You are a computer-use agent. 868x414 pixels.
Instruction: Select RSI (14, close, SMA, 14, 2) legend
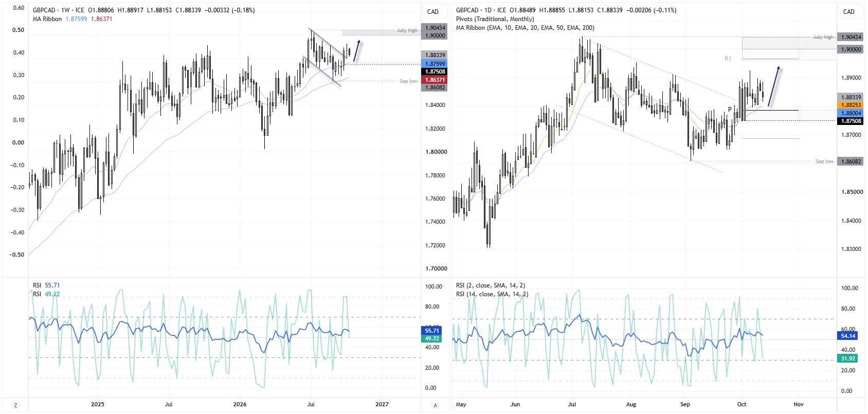tap(492, 294)
